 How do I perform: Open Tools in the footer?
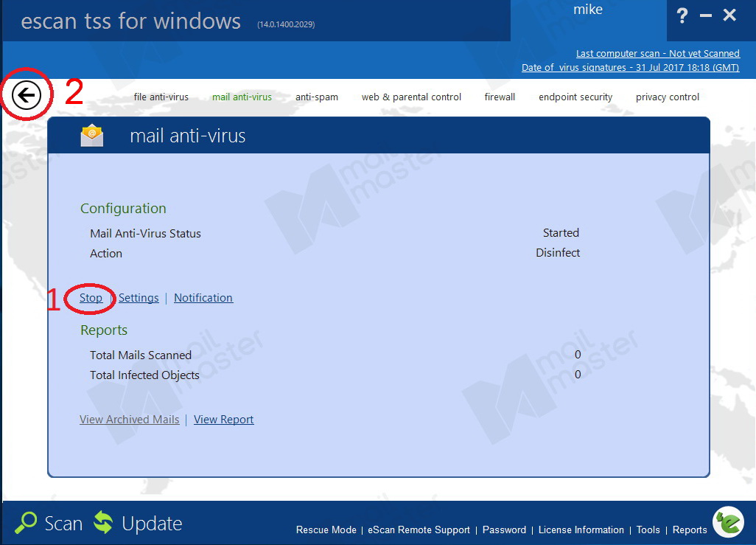pos(648,530)
